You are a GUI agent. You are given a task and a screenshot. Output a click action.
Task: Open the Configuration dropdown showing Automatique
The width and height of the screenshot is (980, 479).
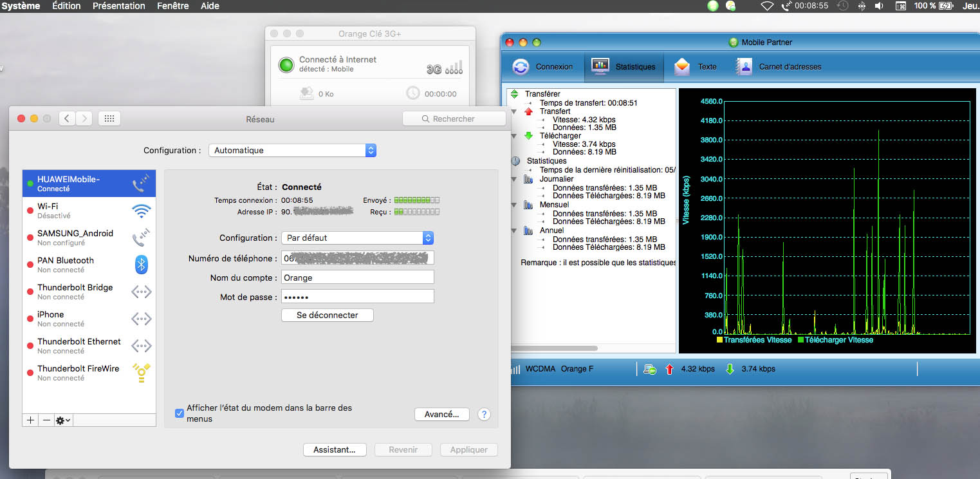293,150
